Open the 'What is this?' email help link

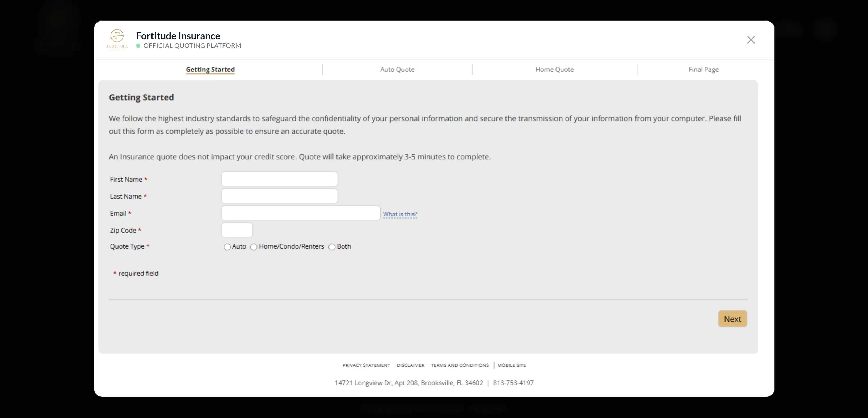click(400, 214)
